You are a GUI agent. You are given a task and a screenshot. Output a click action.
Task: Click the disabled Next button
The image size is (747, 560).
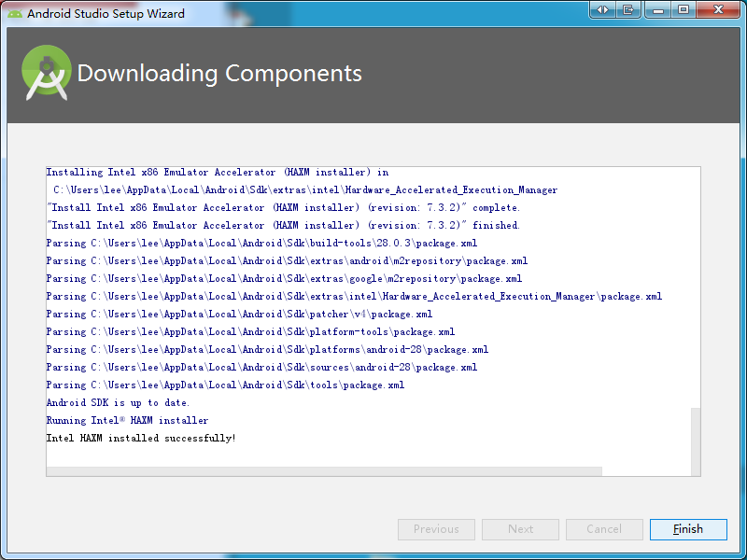pos(520,529)
